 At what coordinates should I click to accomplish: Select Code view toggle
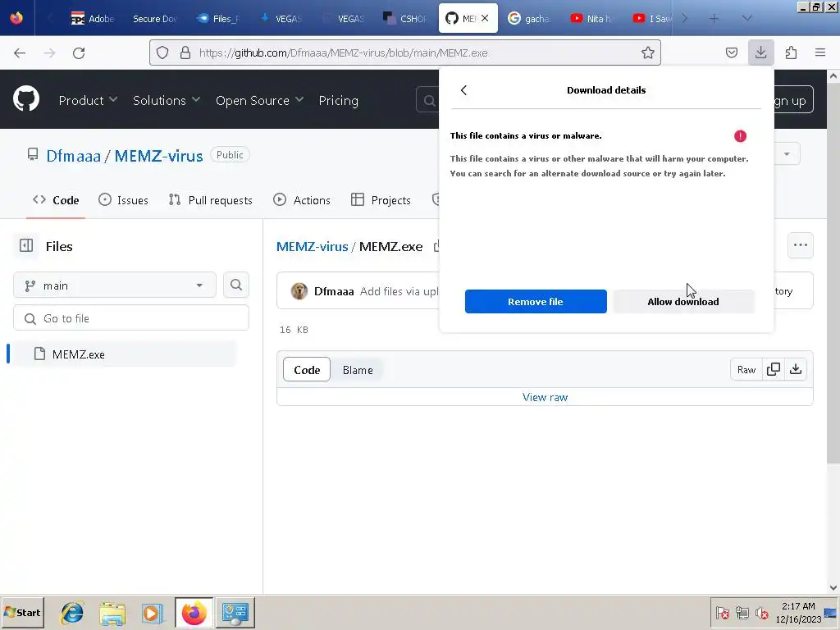coord(307,370)
